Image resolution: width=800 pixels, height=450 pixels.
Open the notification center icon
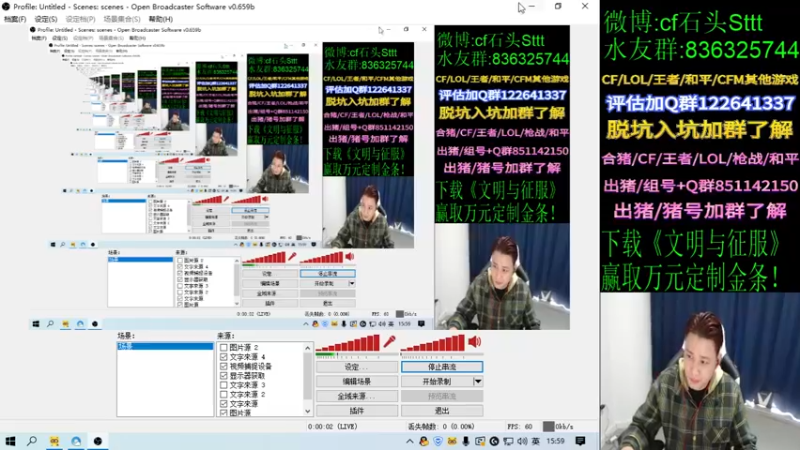580,441
